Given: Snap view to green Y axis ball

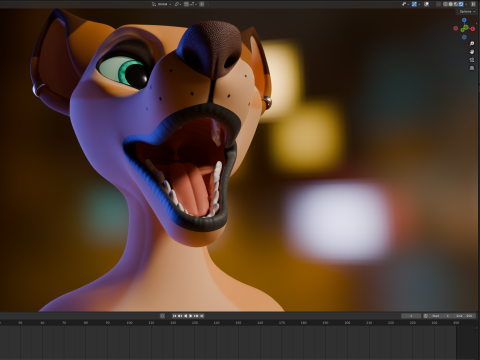Looking at the screenshot, I should point(462,30).
